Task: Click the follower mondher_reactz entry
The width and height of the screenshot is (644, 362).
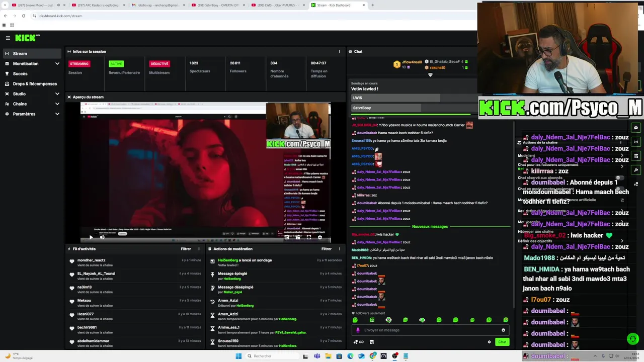Action: click(136, 262)
